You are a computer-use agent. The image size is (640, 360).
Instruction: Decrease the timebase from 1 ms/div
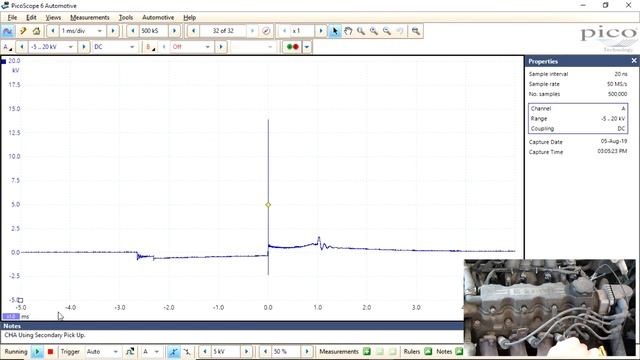click(53, 31)
